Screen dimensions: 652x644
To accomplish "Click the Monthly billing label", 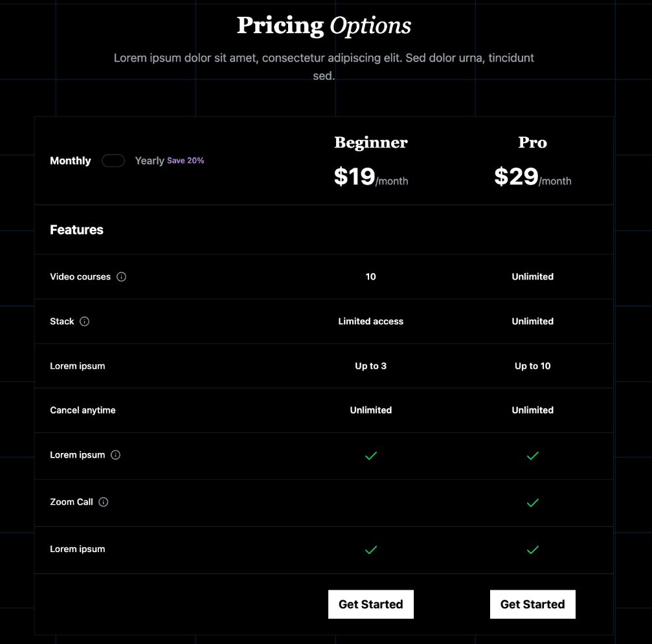I will pyautogui.click(x=70, y=161).
